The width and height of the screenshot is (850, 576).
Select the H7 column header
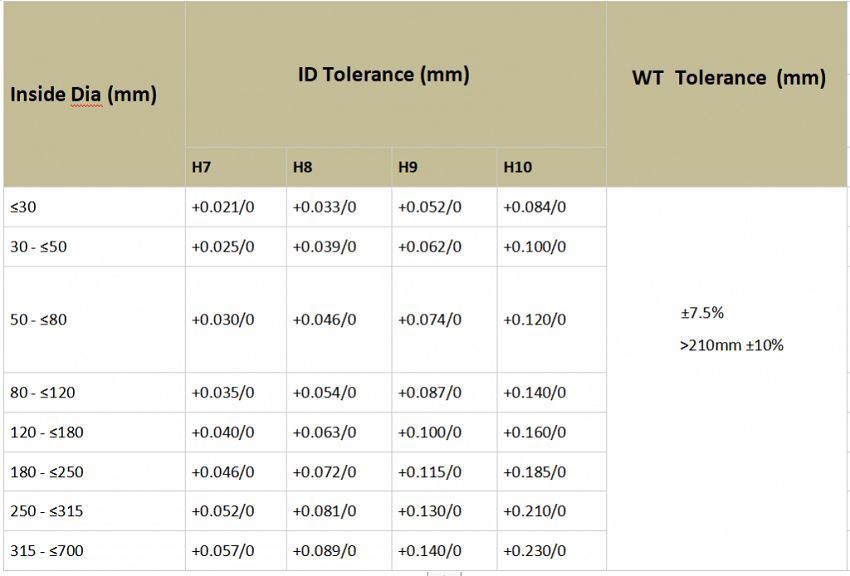202,167
